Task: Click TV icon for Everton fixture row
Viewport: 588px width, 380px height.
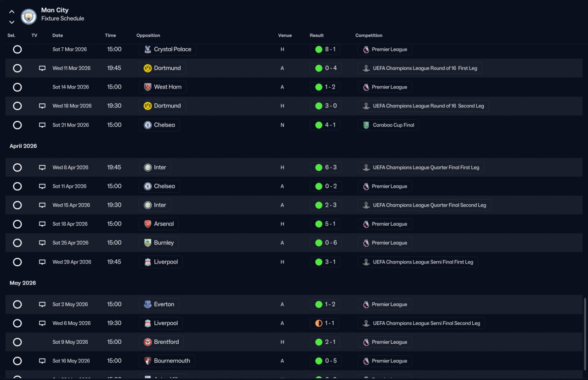Action: (42, 305)
